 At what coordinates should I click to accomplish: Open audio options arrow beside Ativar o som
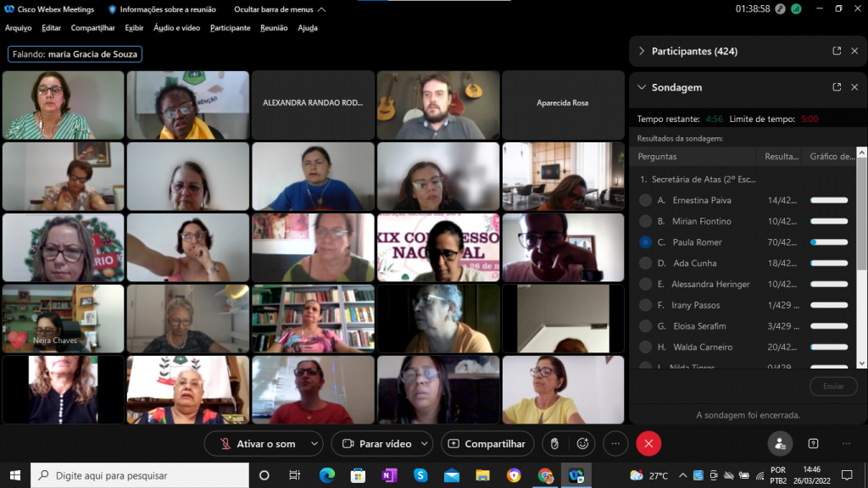click(x=314, y=443)
